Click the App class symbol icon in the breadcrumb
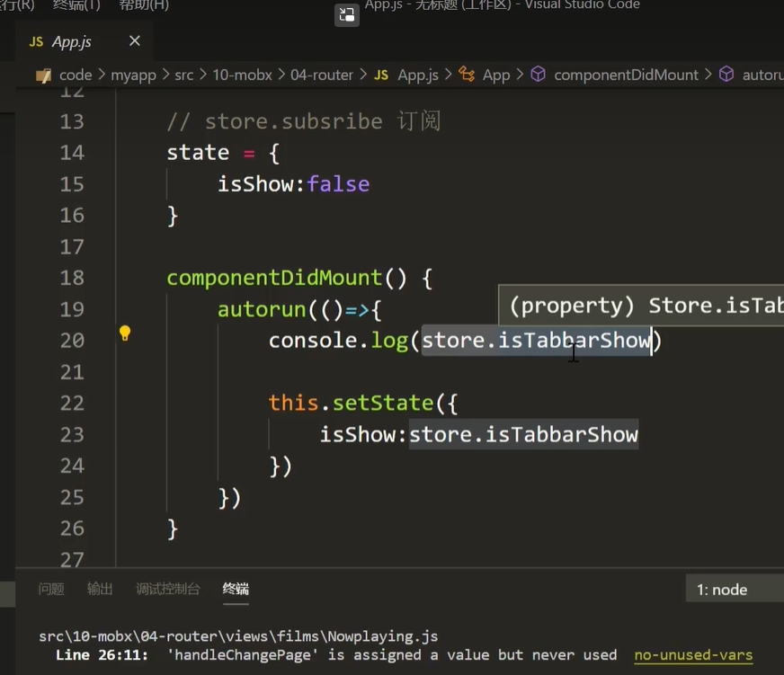 (467, 75)
